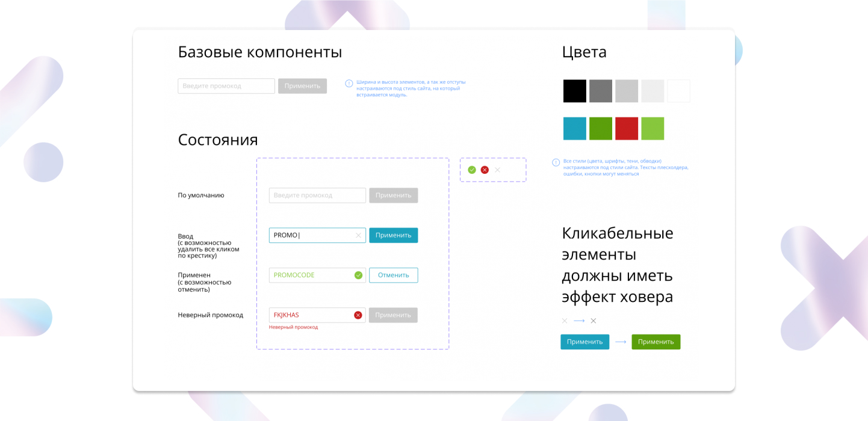Pick the black color swatch

coord(575,91)
